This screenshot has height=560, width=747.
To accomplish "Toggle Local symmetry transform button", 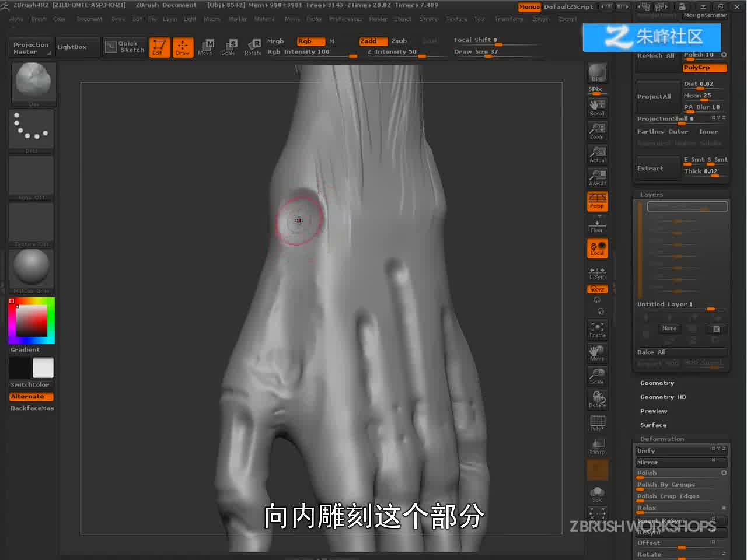I will tap(597, 249).
